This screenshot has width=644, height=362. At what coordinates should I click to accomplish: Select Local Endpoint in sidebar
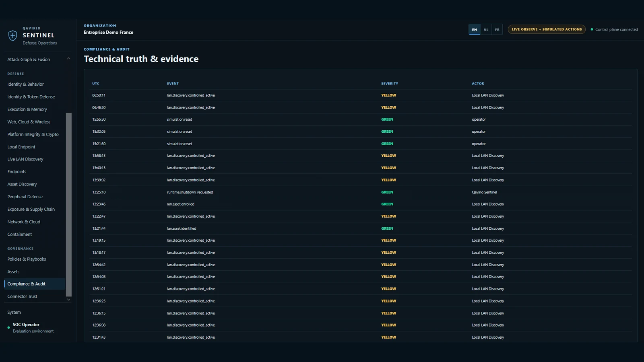point(21,147)
